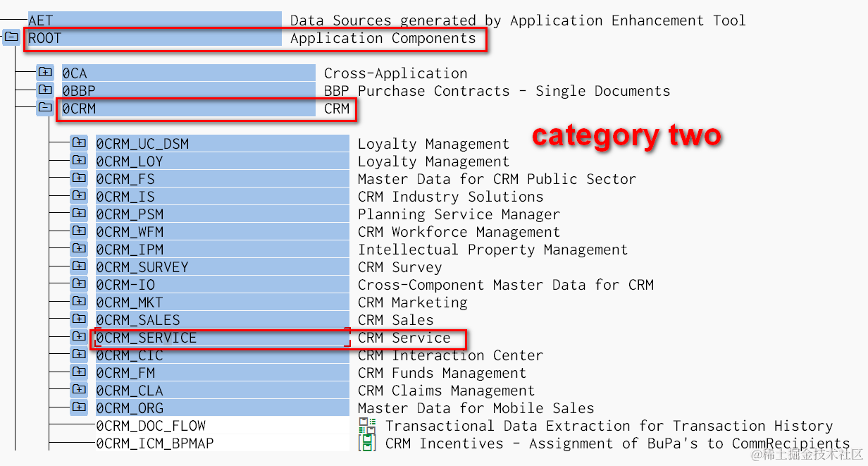Expand the 0CRM_MKT folder icon

79,302
